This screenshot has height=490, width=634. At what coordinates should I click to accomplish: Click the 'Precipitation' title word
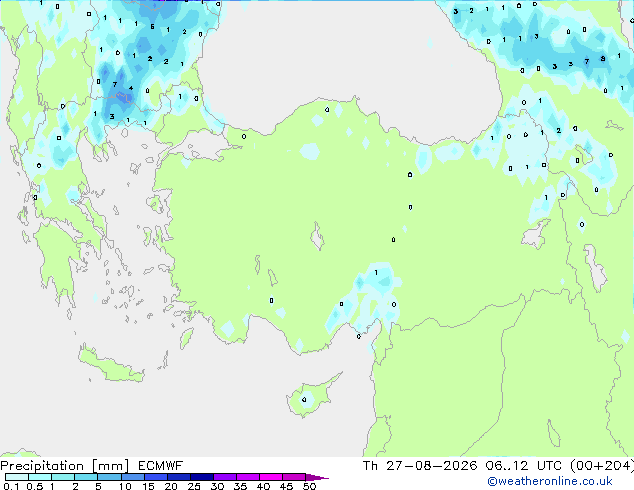[x=42, y=466]
